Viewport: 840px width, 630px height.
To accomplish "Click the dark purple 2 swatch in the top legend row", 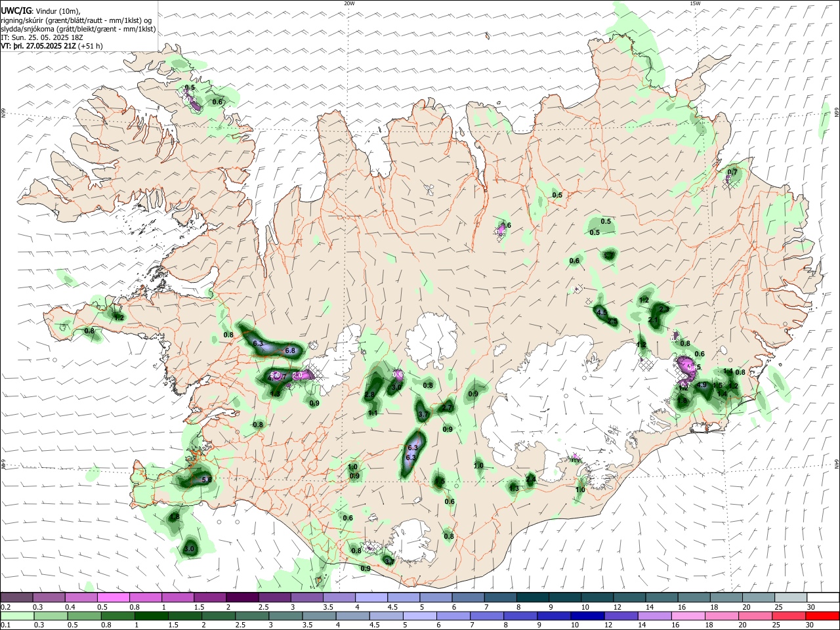I will pos(241,597).
